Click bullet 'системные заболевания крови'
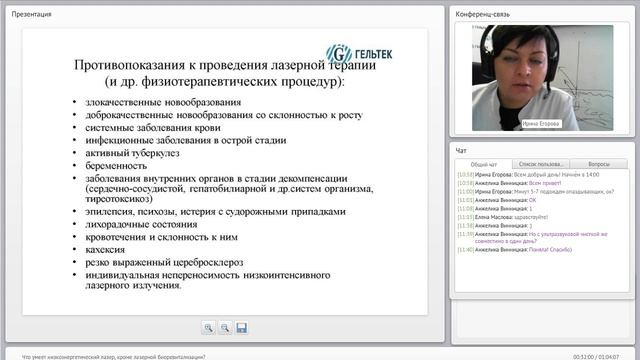 tap(153, 128)
